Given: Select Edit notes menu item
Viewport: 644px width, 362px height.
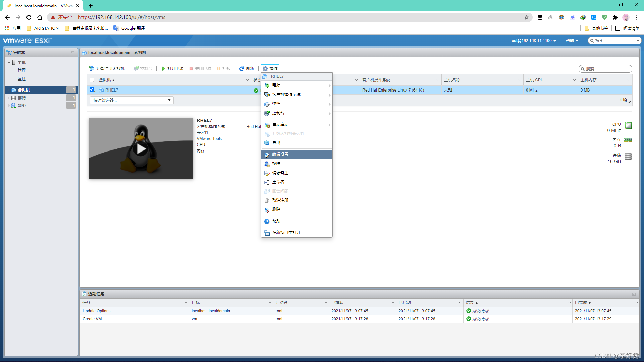Looking at the screenshot, I should [x=297, y=173].
